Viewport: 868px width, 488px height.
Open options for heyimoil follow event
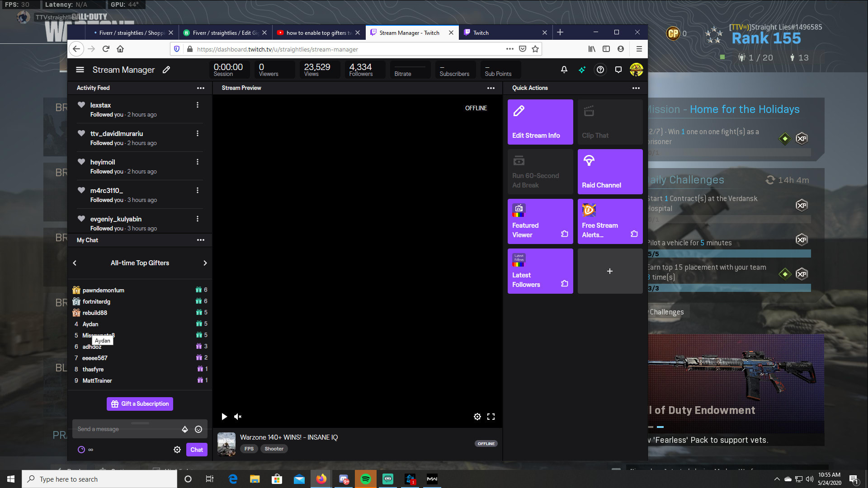point(198,162)
